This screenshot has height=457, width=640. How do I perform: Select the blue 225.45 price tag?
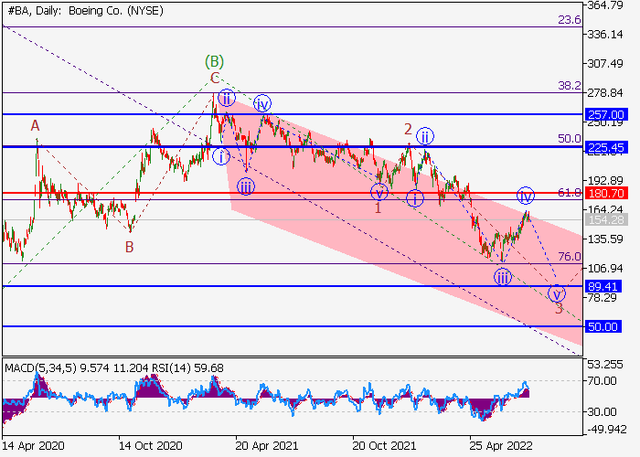(x=606, y=147)
